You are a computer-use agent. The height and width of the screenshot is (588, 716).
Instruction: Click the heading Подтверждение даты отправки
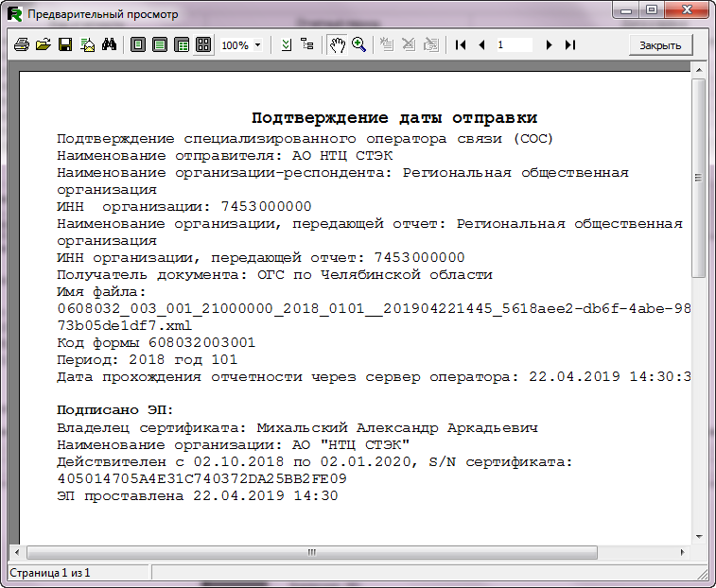394,118
